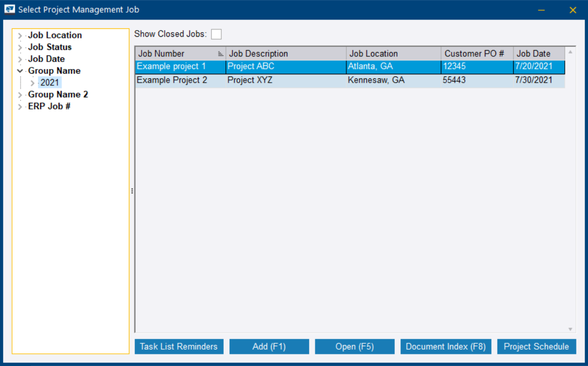
Task: Open Task List Reminders
Action: coord(178,347)
